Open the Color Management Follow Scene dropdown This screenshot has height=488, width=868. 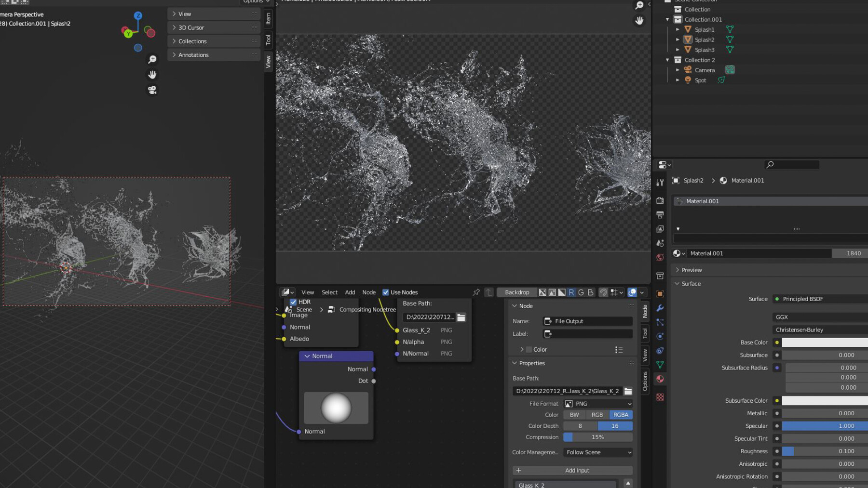tap(597, 452)
